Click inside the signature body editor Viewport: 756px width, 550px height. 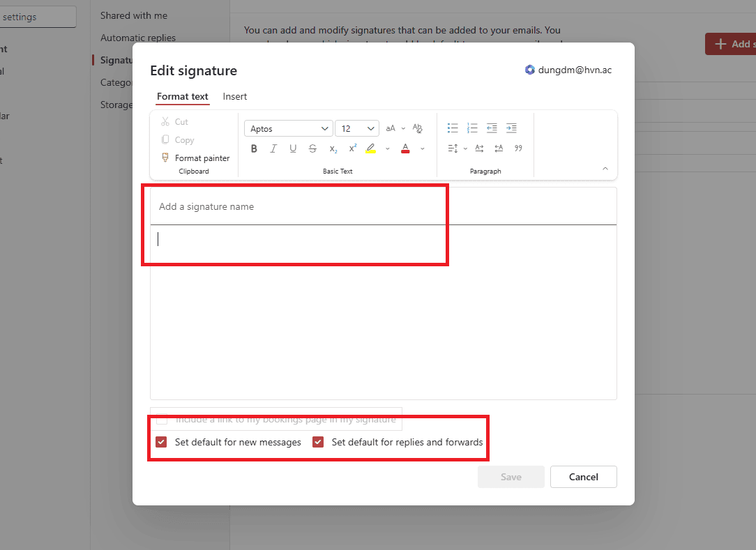384,312
